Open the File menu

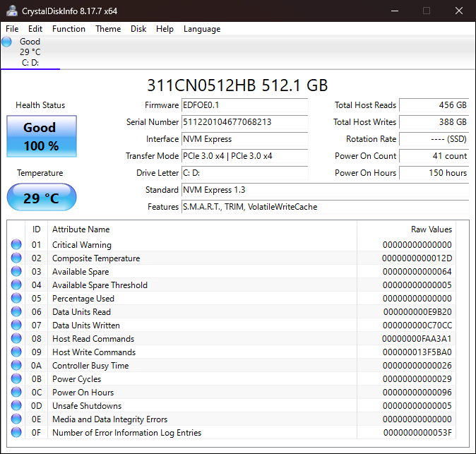pos(12,29)
